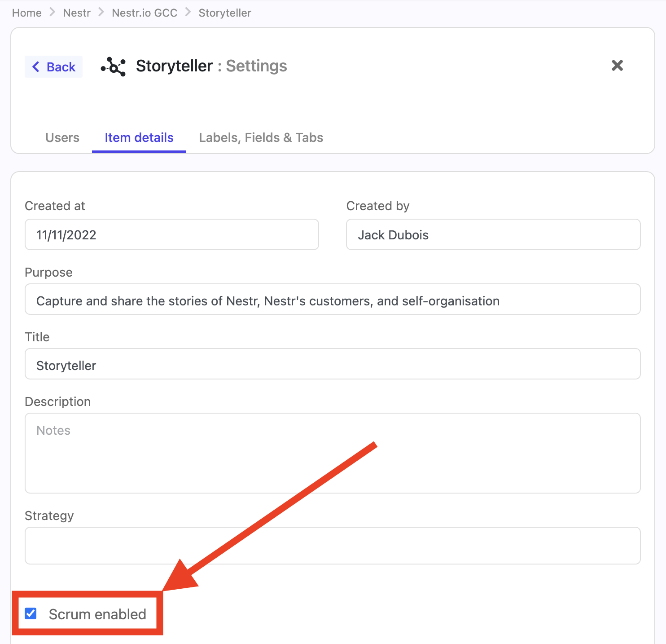This screenshot has width=666, height=644.
Task: Click the Back button
Action: 53,67
